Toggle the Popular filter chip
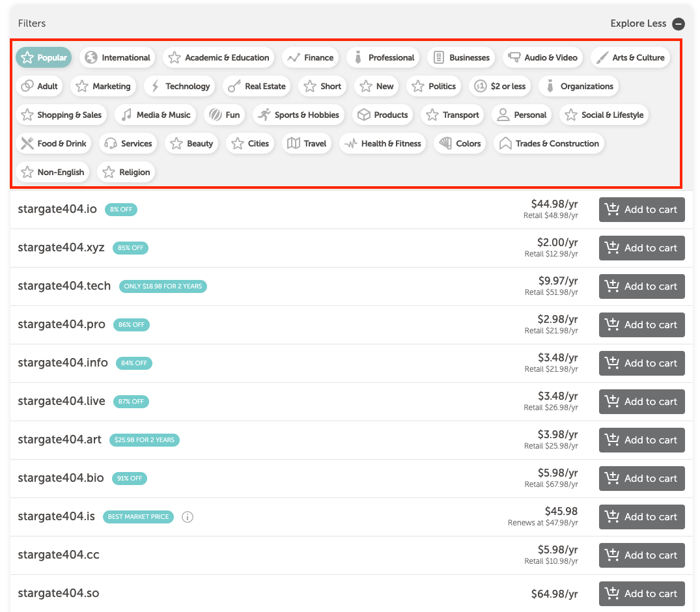Viewport: 700px width, 612px height. [x=44, y=58]
